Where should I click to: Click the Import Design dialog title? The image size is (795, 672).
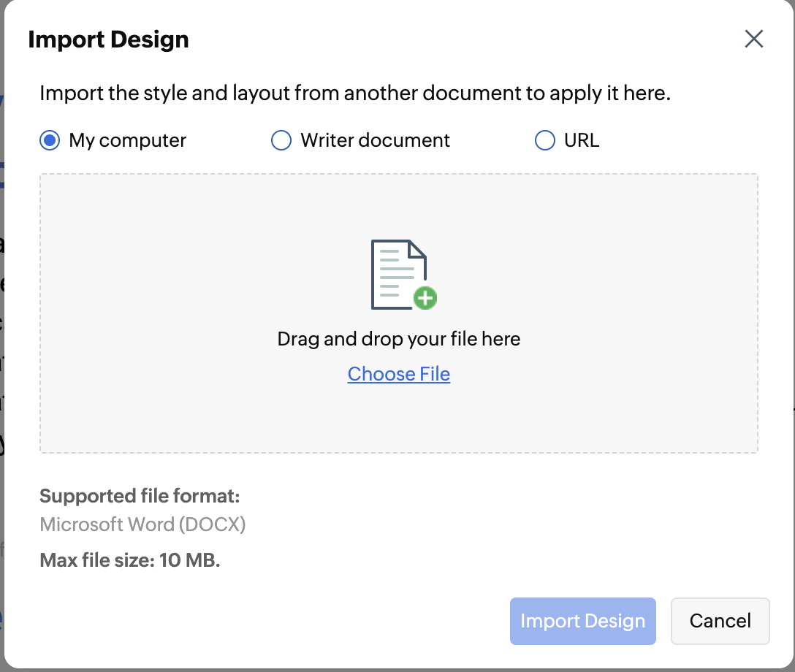click(x=108, y=39)
